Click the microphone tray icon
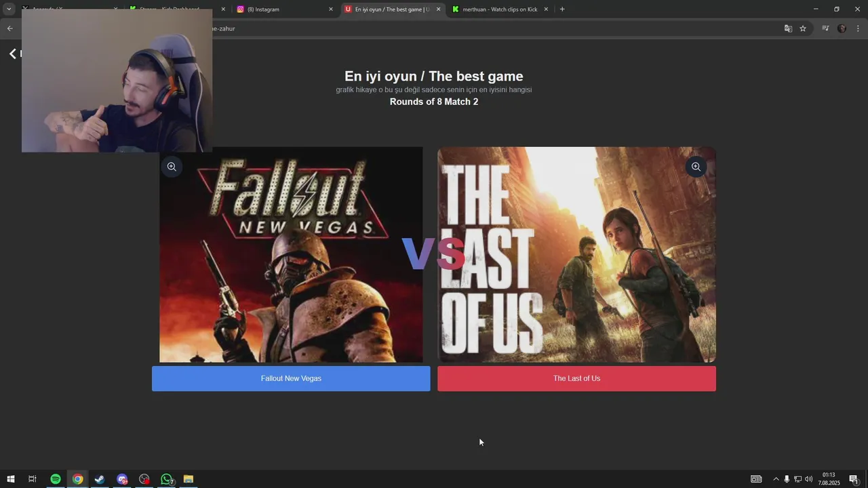 tap(787, 479)
